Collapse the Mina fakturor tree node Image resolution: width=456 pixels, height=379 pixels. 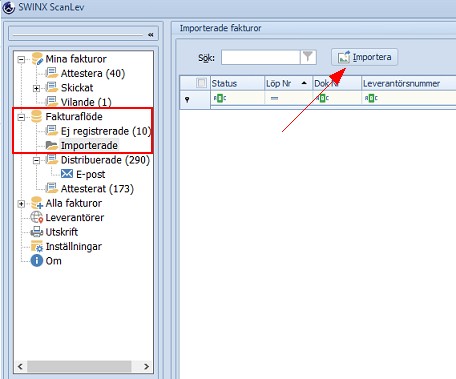click(21, 60)
